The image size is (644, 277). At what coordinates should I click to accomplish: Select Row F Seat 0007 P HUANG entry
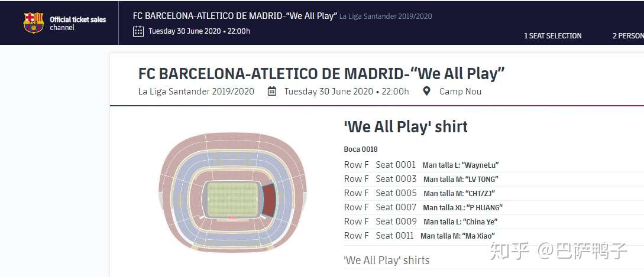(494, 207)
